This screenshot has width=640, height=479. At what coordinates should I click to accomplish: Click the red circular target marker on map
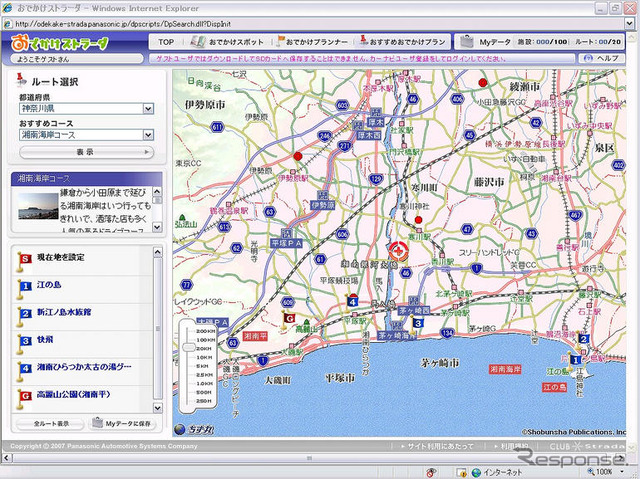[x=398, y=251]
